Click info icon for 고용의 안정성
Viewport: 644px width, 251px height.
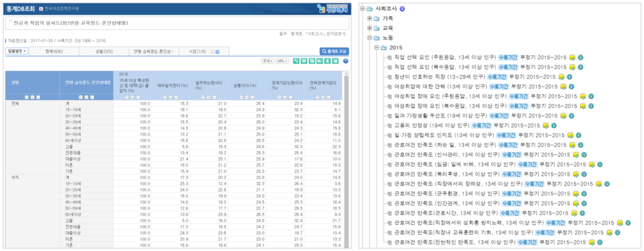point(554,125)
